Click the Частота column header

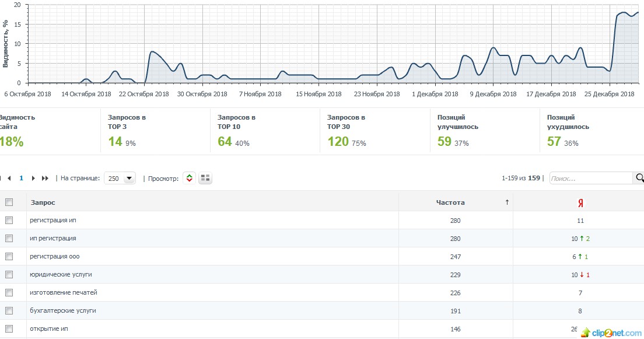coord(450,202)
